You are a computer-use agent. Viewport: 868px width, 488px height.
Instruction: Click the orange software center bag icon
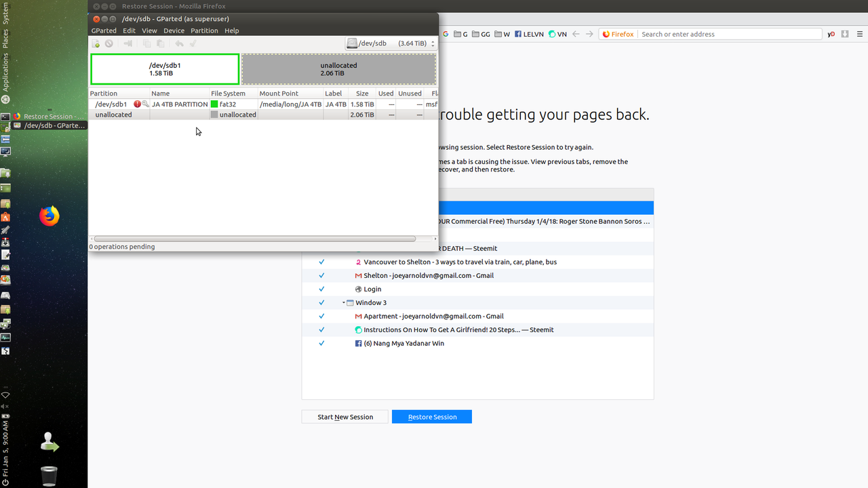click(x=5, y=217)
